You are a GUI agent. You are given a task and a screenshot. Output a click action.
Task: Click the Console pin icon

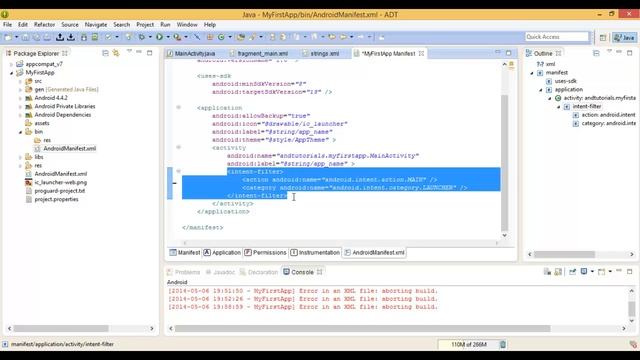(x=573, y=272)
